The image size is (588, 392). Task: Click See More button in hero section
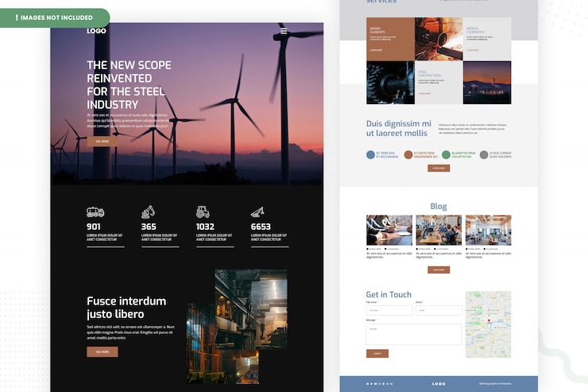(x=103, y=142)
